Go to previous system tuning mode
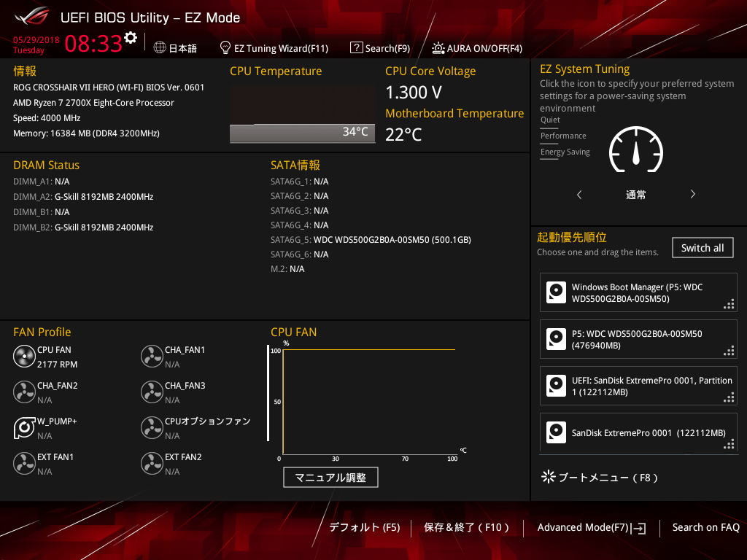 (x=579, y=194)
